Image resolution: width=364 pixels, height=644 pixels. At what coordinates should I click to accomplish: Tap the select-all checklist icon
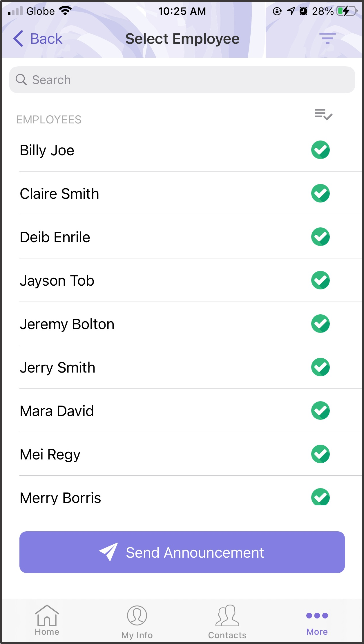(324, 114)
